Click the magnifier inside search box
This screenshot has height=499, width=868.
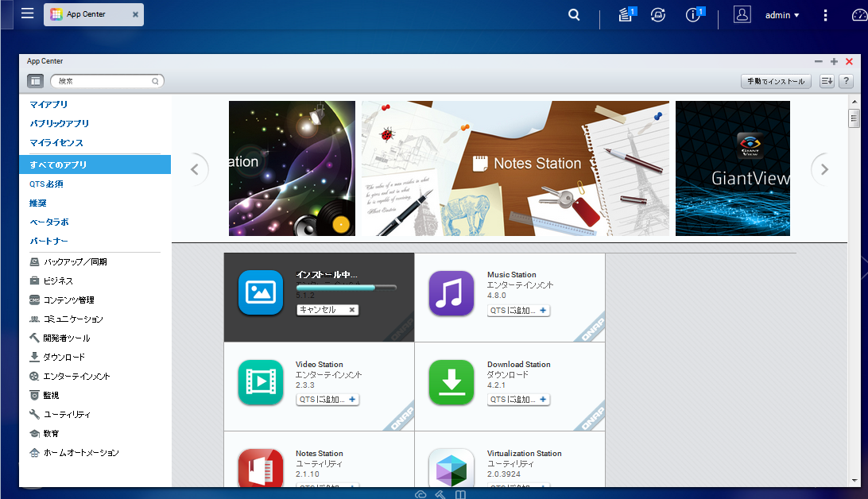[156, 81]
